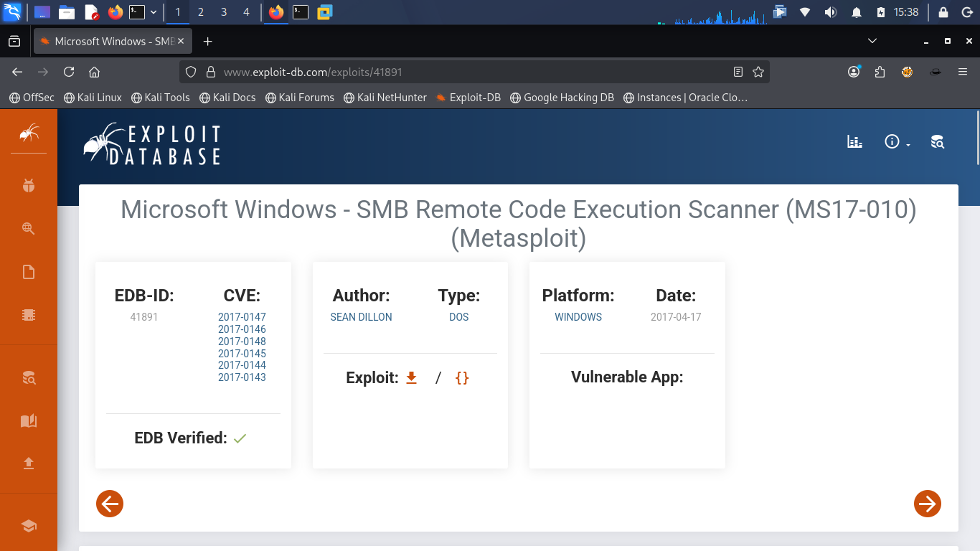Expand the list all tabs chevron
Viewport: 980px width, 551px height.
(872, 41)
